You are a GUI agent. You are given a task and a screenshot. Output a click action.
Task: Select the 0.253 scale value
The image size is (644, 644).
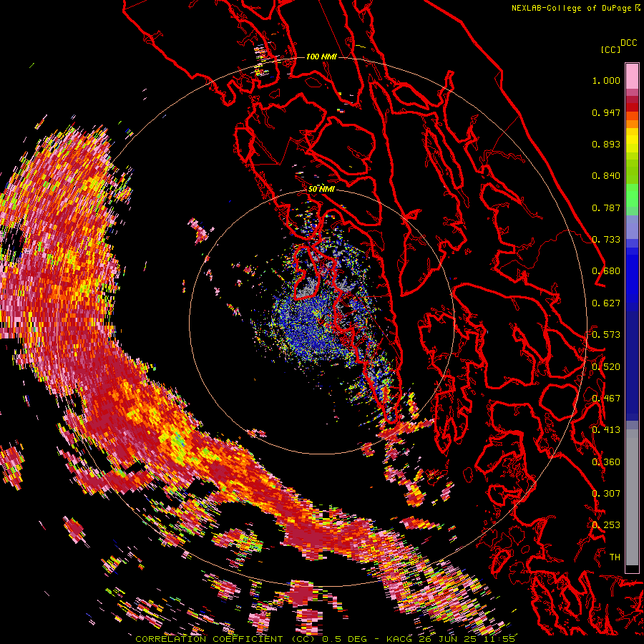[x=606, y=525]
